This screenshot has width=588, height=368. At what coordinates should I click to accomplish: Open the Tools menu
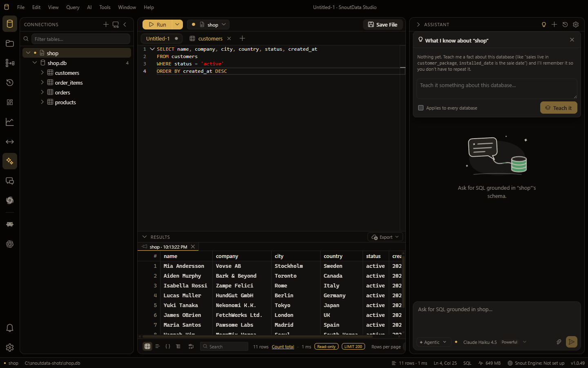coord(105,7)
